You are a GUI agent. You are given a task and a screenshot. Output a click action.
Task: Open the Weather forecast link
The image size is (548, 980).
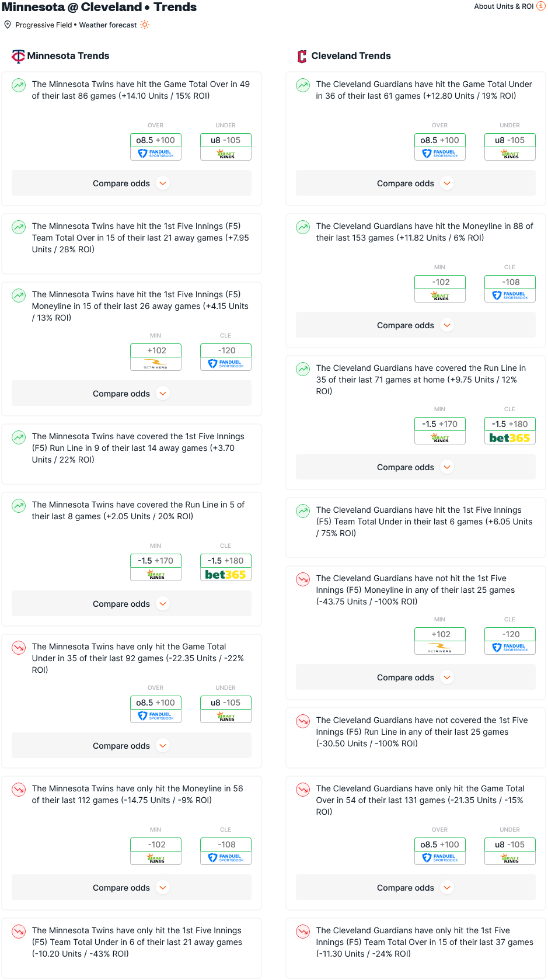[x=108, y=25]
